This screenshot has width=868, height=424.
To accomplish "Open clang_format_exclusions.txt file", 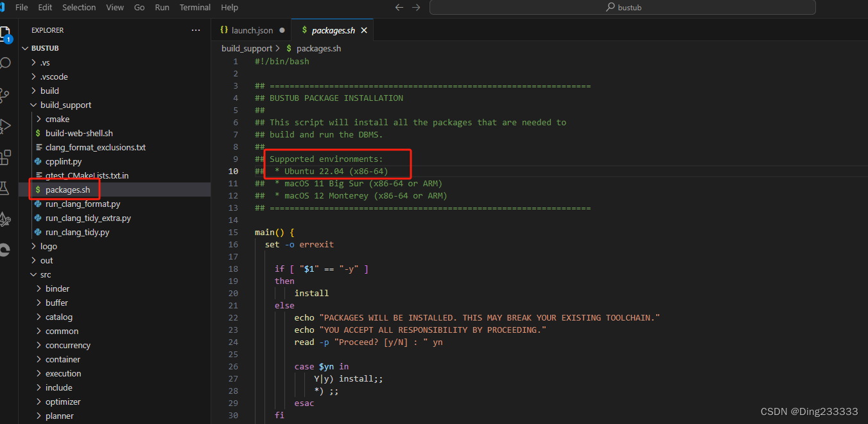I will click(x=96, y=147).
